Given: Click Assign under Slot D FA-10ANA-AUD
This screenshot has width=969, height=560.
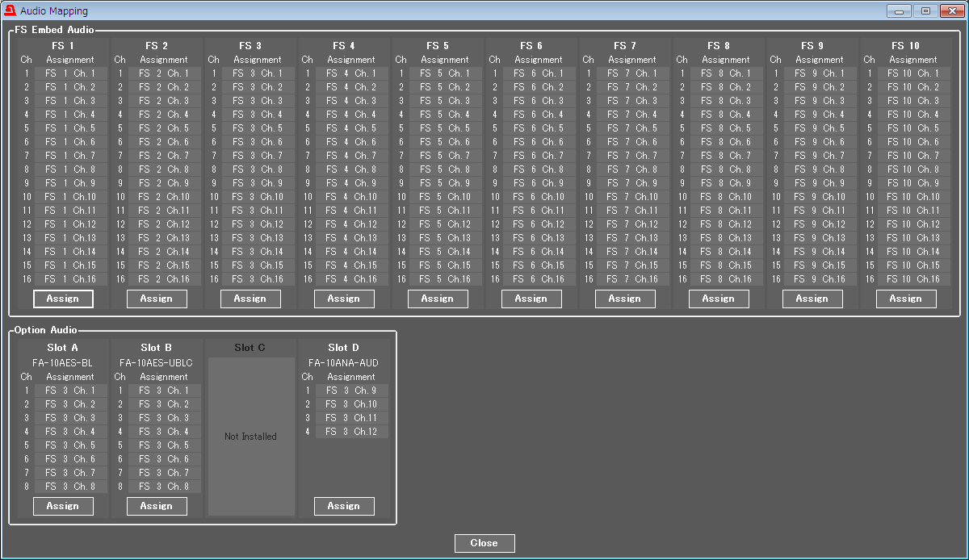Looking at the screenshot, I should [344, 506].
